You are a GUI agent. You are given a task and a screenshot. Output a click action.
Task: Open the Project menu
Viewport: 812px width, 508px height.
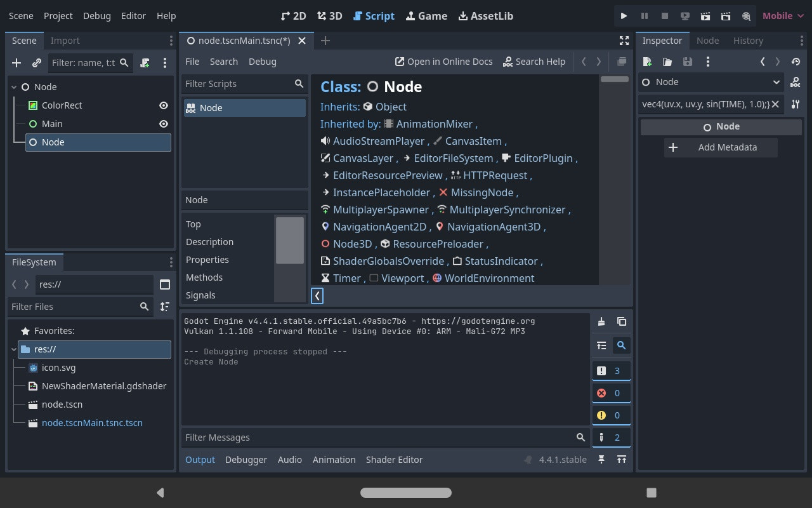pyautogui.click(x=58, y=16)
